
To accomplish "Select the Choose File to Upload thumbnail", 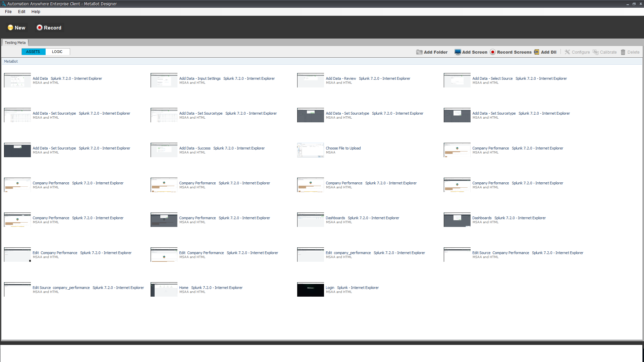I will (x=310, y=150).
